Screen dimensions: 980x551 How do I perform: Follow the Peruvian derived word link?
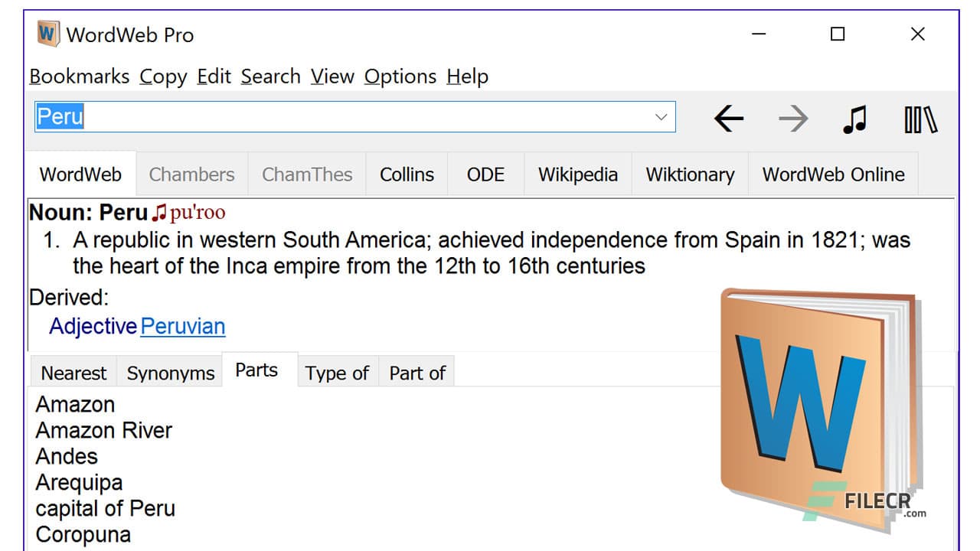coord(183,327)
